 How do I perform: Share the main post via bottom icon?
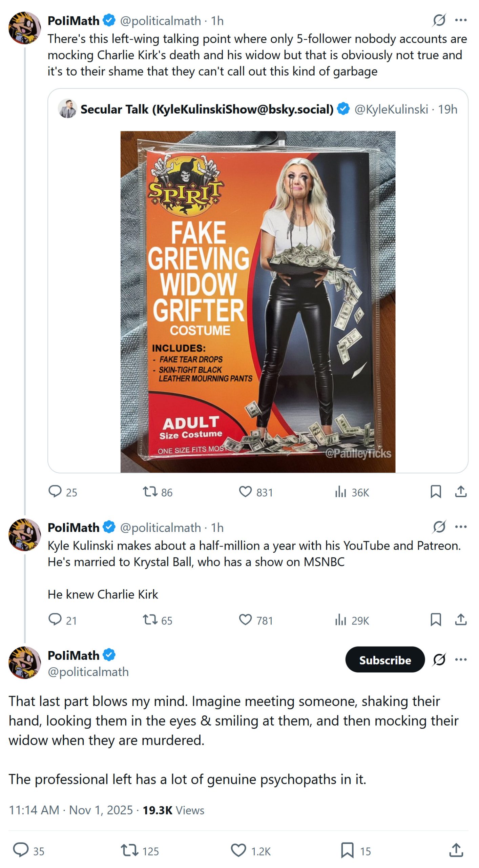coord(456,850)
